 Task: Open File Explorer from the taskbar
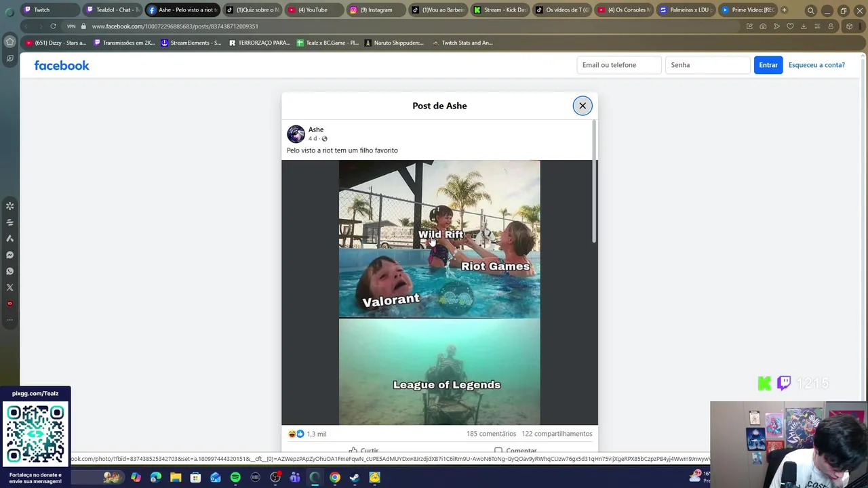pyautogui.click(x=176, y=477)
